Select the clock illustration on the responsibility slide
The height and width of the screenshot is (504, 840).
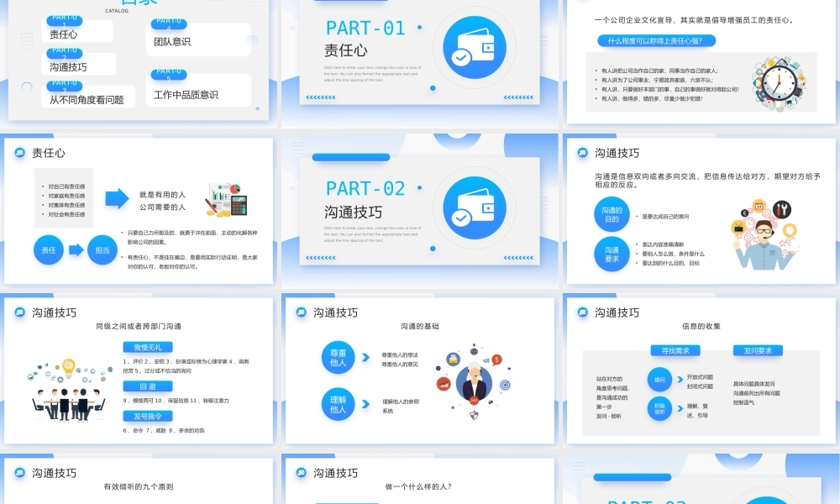779,83
